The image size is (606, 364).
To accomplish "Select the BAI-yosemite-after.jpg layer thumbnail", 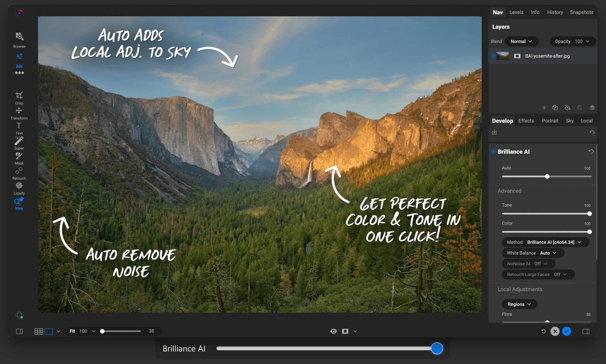I will [x=503, y=56].
